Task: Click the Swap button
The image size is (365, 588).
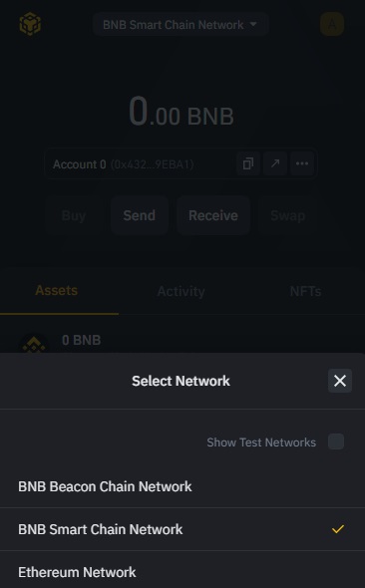Action: pyautogui.click(x=288, y=215)
